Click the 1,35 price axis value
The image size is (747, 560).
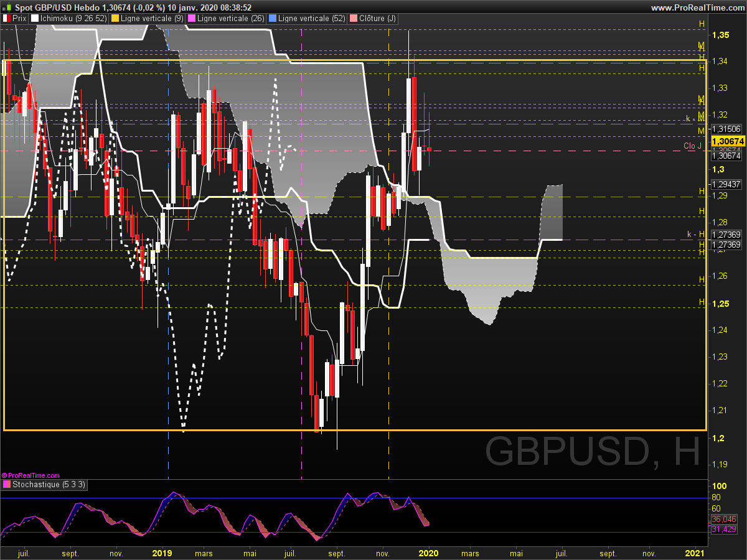pos(721,35)
